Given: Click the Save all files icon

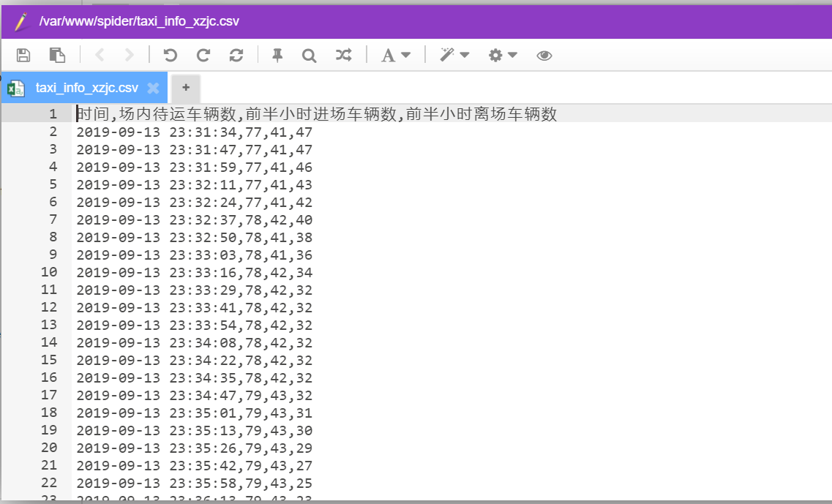Looking at the screenshot, I should pyautogui.click(x=57, y=55).
